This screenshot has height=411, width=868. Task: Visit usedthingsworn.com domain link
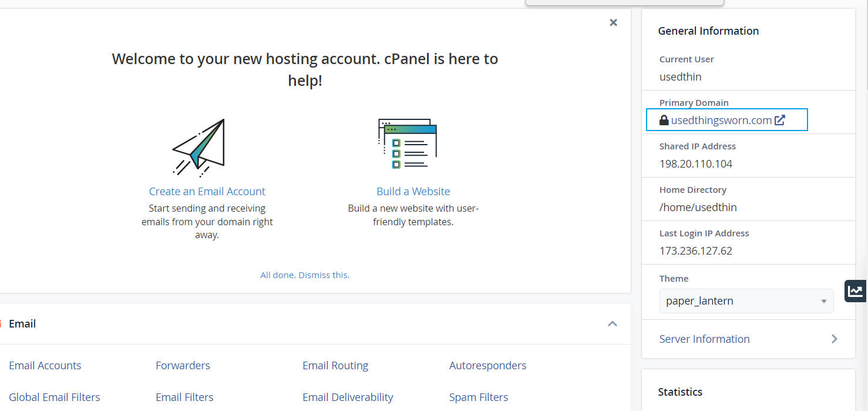coord(721,120)
